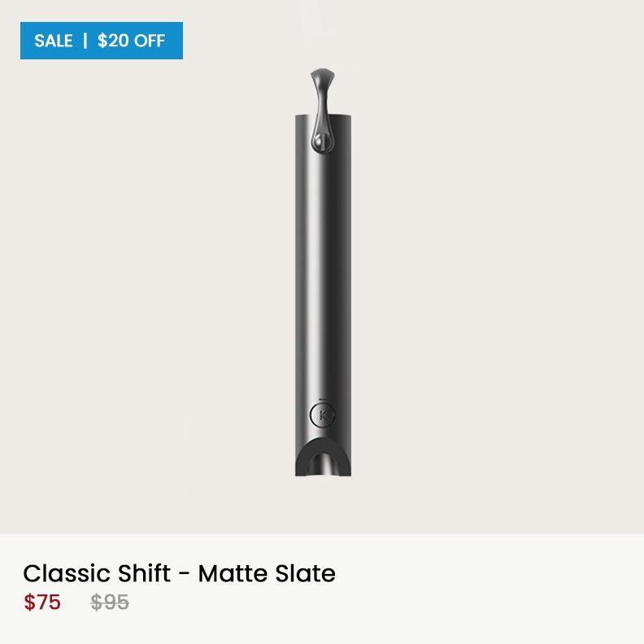Click the dash between Shift and Matte
Viewport: 644px width, 644px height.
point(184,575)
